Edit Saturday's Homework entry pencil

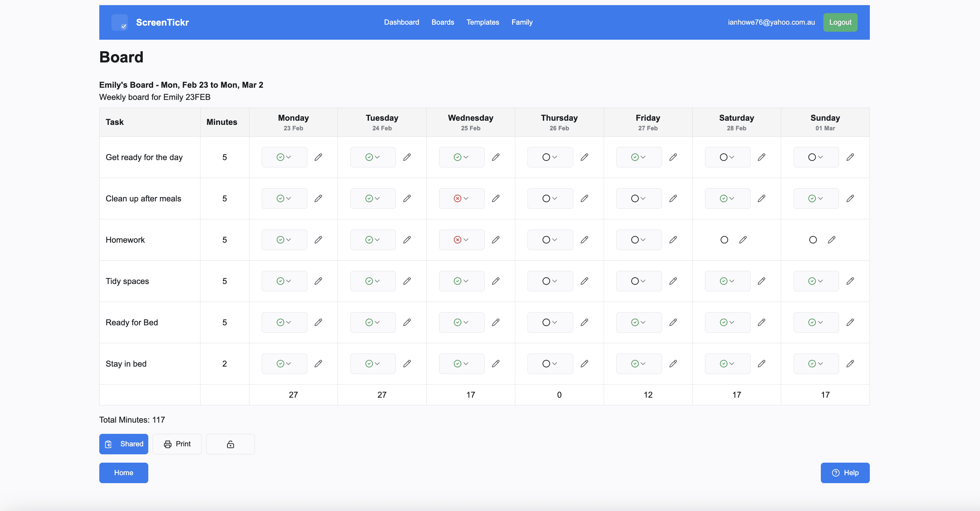point(743,239)
